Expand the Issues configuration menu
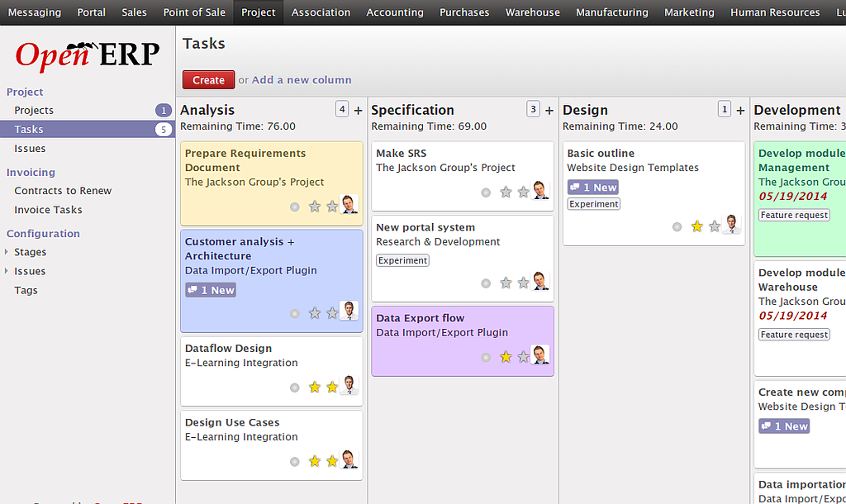The height and width of the screenshot is (504, 846). tap(7, 271)
